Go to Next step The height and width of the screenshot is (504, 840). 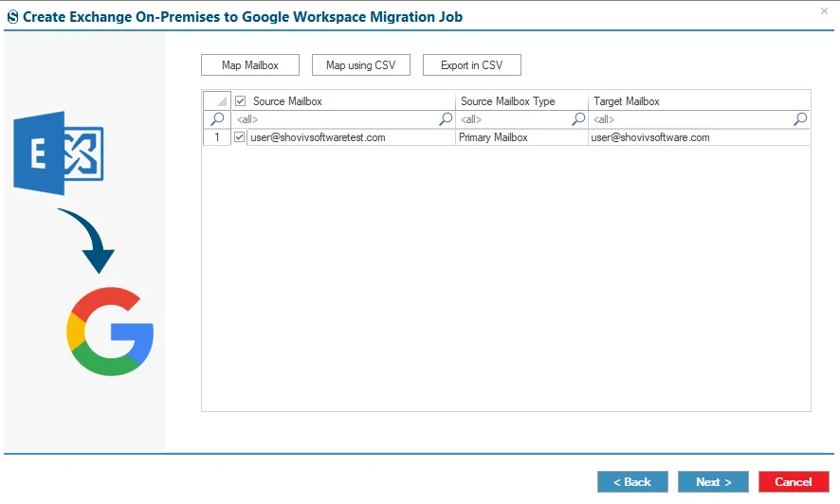(713, 482)
